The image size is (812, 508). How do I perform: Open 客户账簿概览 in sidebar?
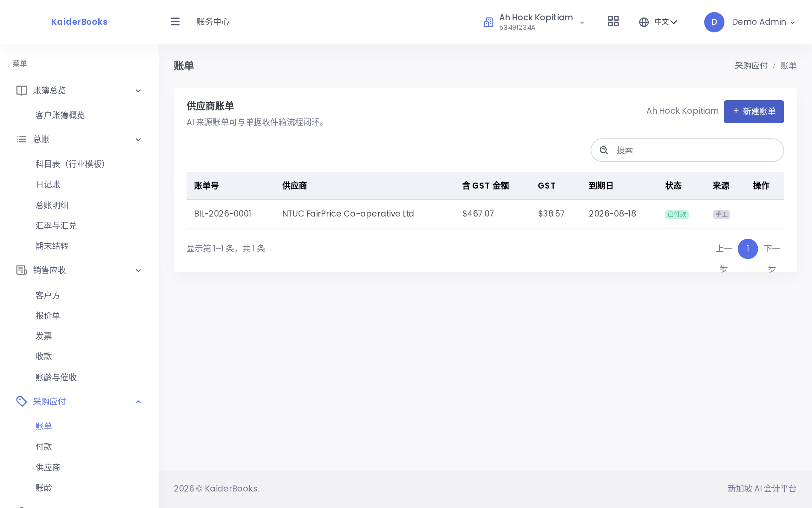click(x=60, y=115)
